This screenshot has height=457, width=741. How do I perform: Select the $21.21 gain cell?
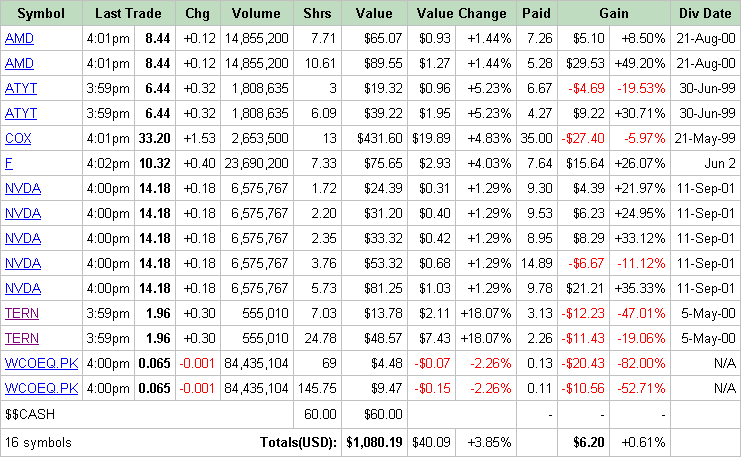click(585, 289)
